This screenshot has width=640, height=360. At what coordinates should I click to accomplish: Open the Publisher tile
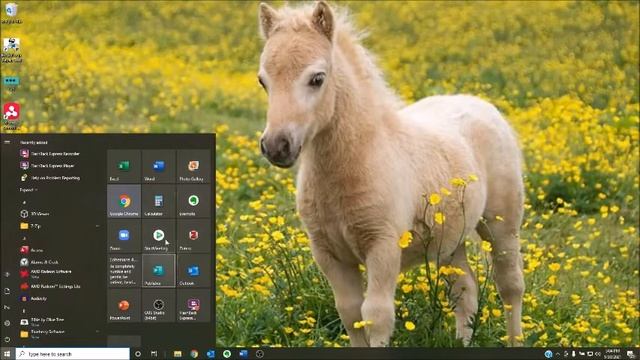pos(159,271)
